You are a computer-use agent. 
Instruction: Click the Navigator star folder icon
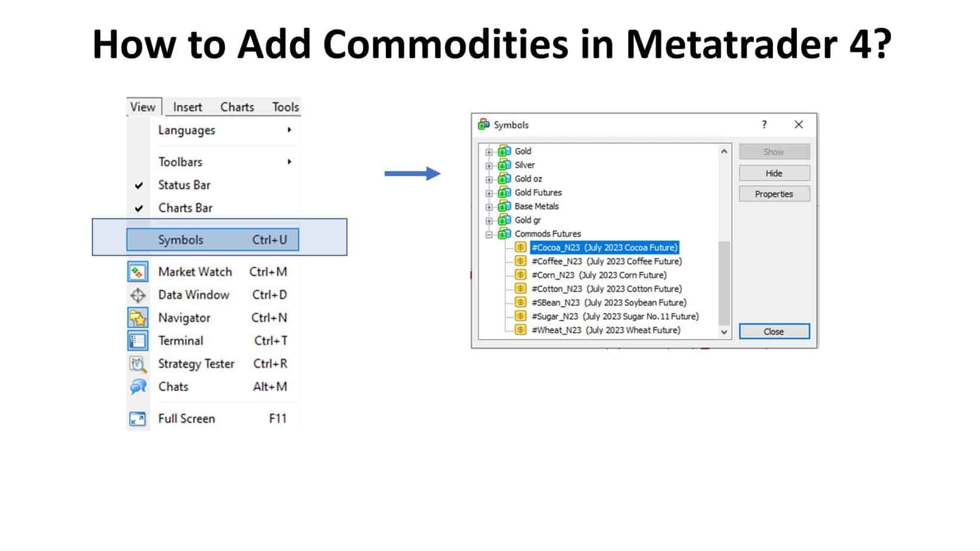138,318
